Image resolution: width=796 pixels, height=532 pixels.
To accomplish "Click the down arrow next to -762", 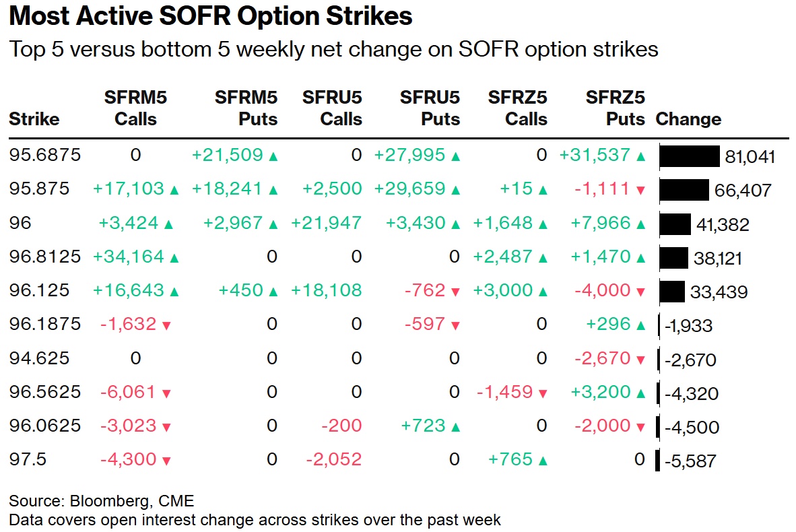I will coord(456,292).
